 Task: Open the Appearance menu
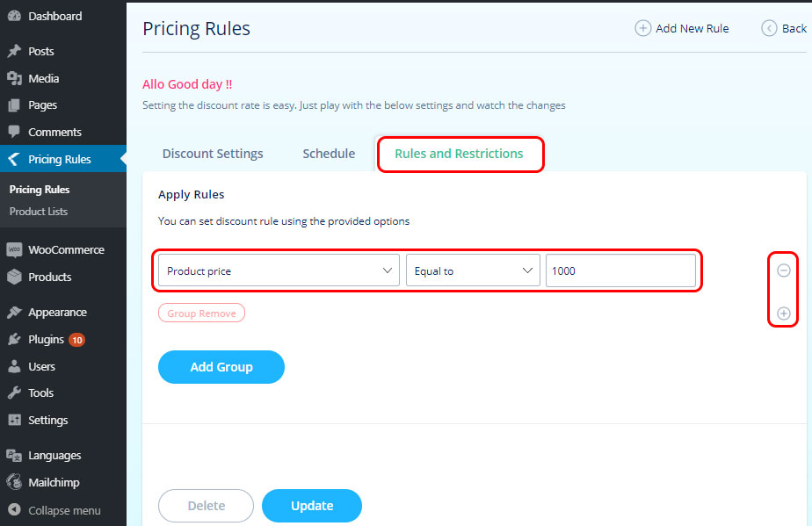click(57, 312)
